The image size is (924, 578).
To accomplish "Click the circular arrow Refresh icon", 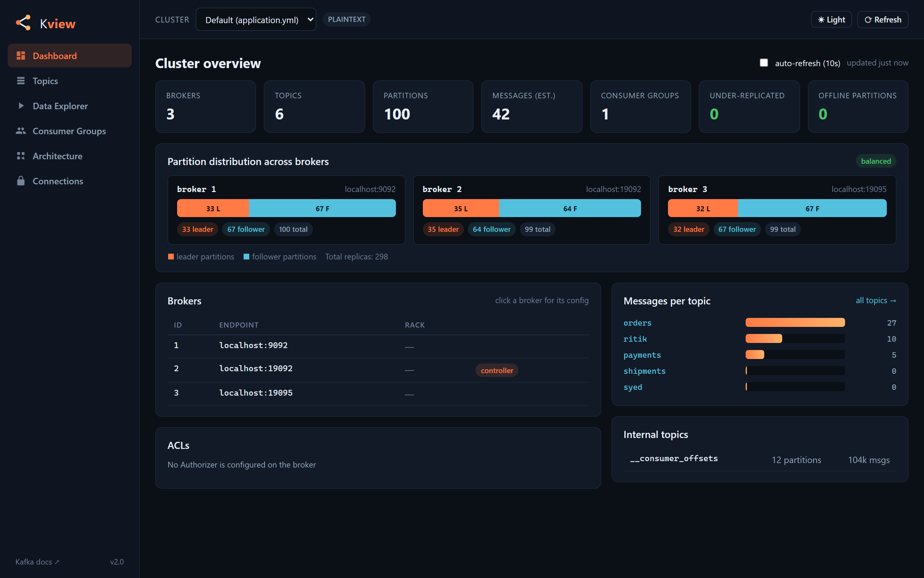I will (868, 20).
